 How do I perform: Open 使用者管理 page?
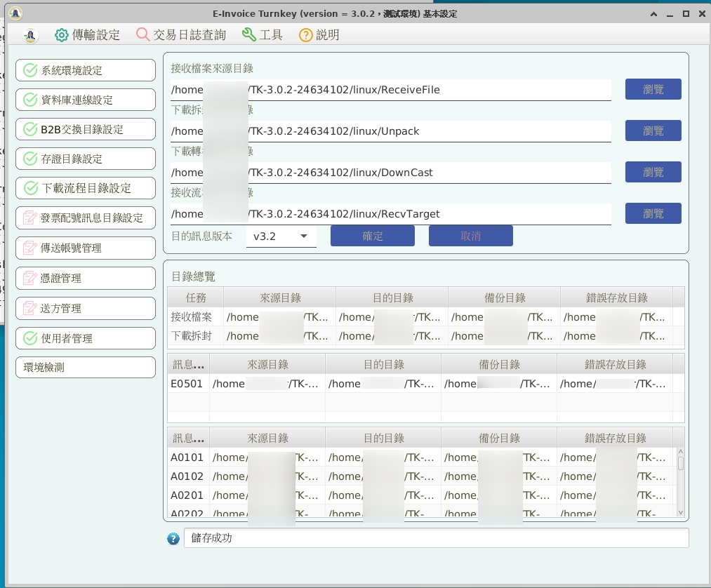coord(86,338)
